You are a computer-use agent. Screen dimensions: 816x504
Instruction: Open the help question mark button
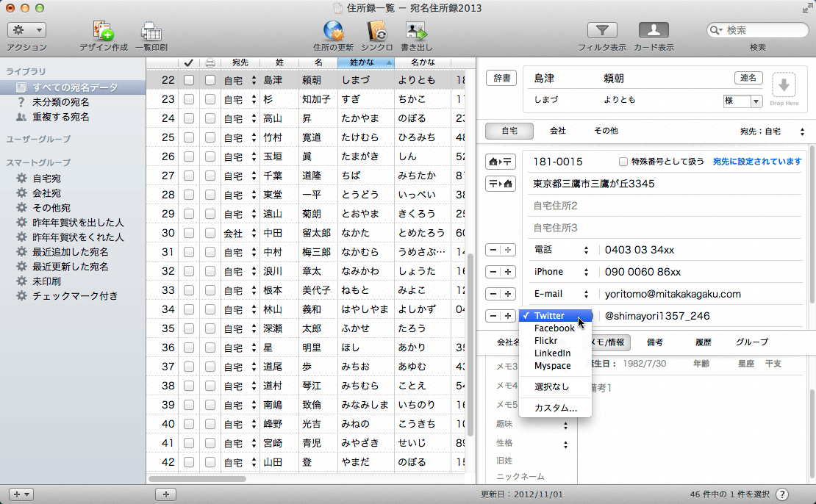[x=782, y=494]
